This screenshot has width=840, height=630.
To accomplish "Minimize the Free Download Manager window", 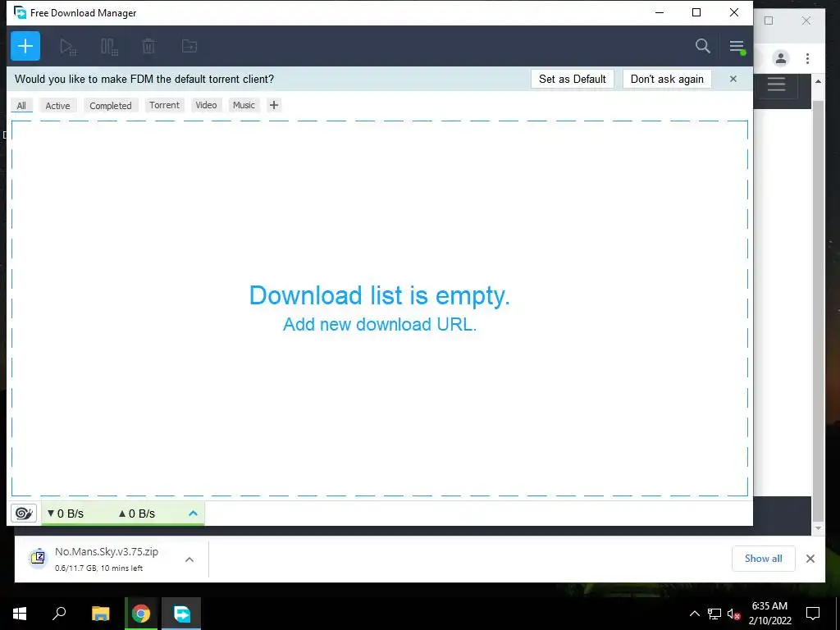I will [660, 13].
